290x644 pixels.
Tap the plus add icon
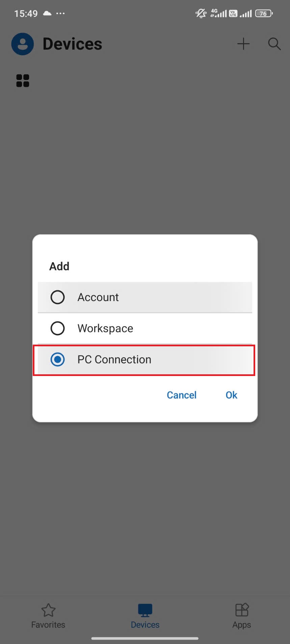pyautogui.click(x=243, y=44)
